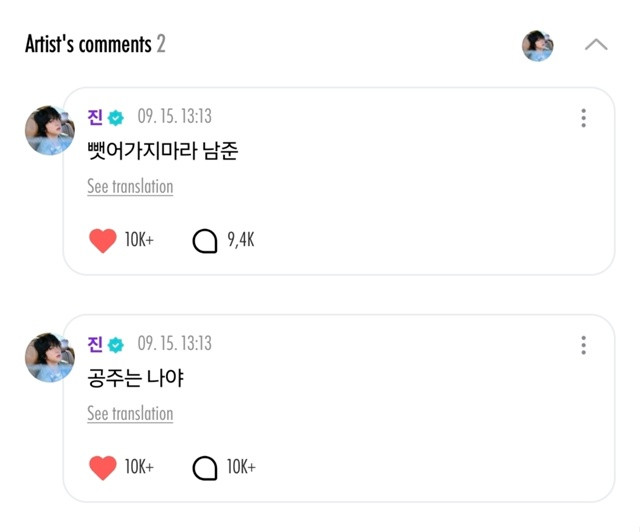The image size is (640, 532).
Task: Tap the heart on the "공주는 나야" comment
Action: point(103,467)
